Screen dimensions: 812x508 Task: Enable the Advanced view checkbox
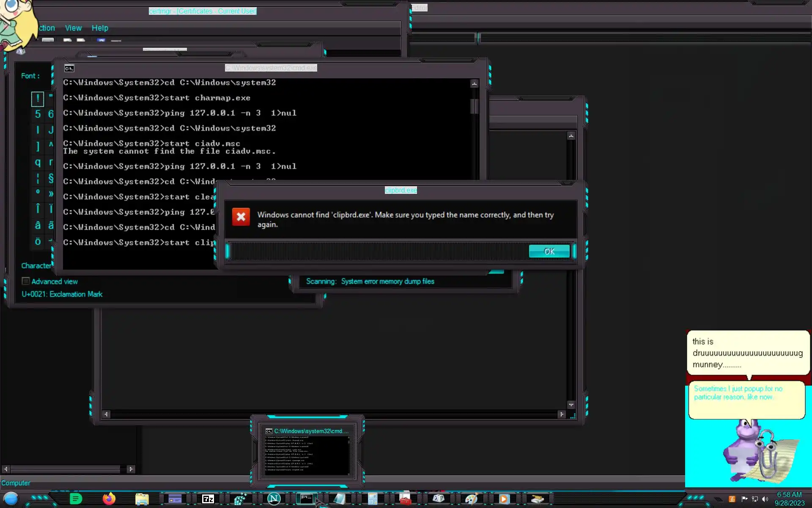(x=26, y=281)
